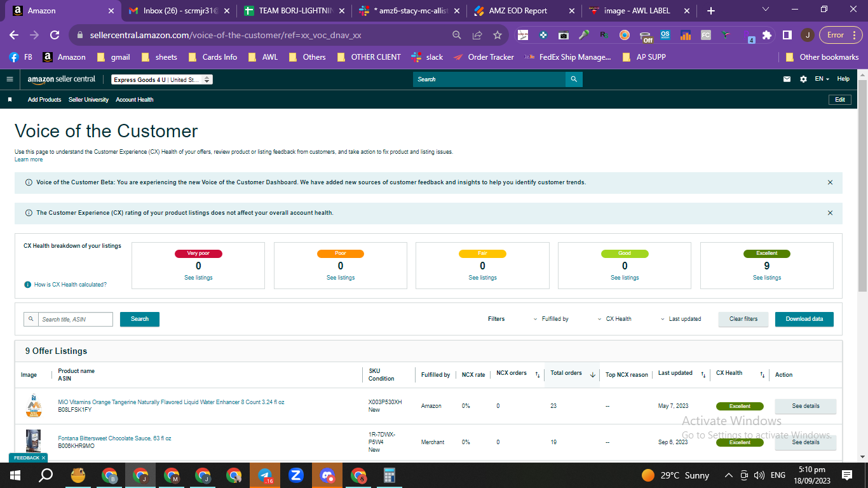Close the CX rating account health notice

tap(830, 213)
